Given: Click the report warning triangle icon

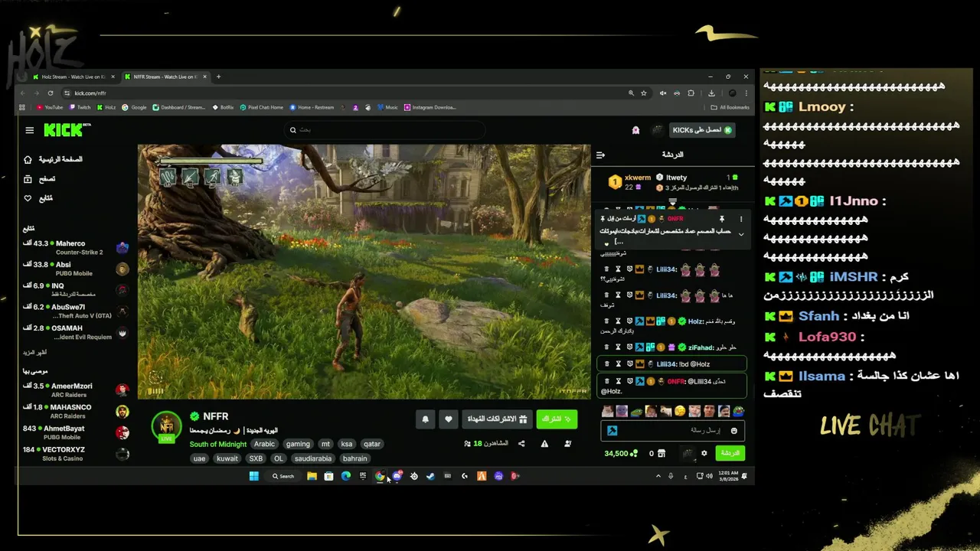Looking at the screenshot, I should coord(544,444).
